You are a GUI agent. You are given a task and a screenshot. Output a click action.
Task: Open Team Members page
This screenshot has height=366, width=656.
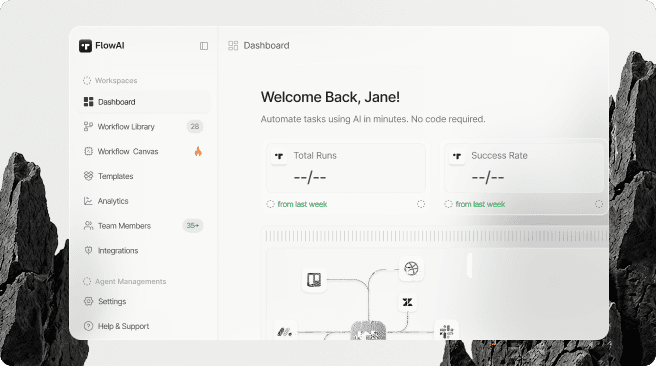pyautogui.click(x=144, y=226)
